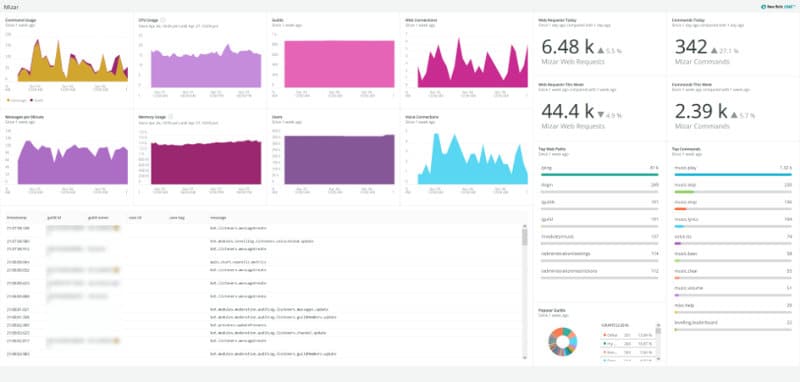Click the Popular Guilds table scrollbar

click(x=658, y=341)
